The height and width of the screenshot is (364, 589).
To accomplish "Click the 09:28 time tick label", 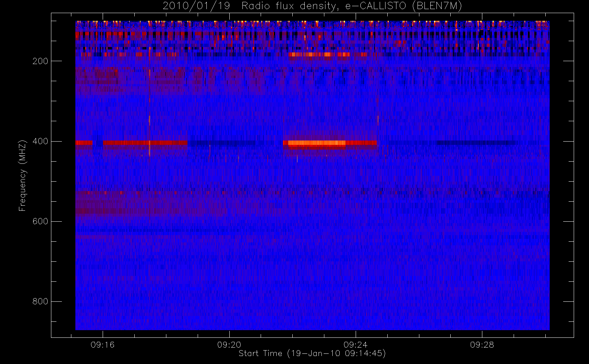I will (482, 345).
